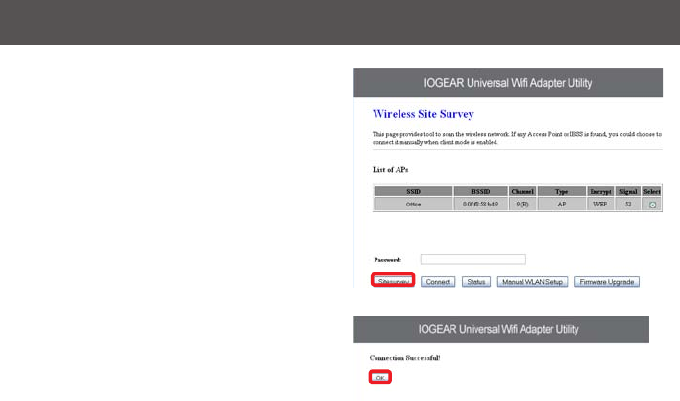Click the Site Survey button
The height and width of the screenshot is (401, 680).
(393, 281)
